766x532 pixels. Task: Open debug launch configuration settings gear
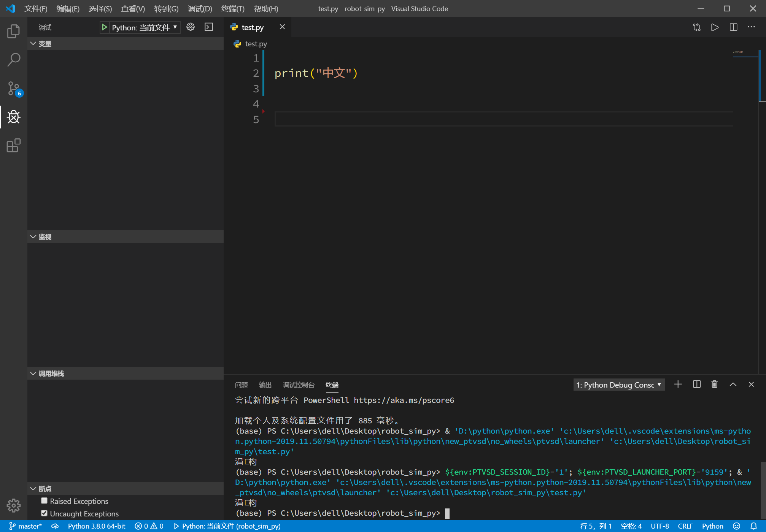(x=190, y=27)
